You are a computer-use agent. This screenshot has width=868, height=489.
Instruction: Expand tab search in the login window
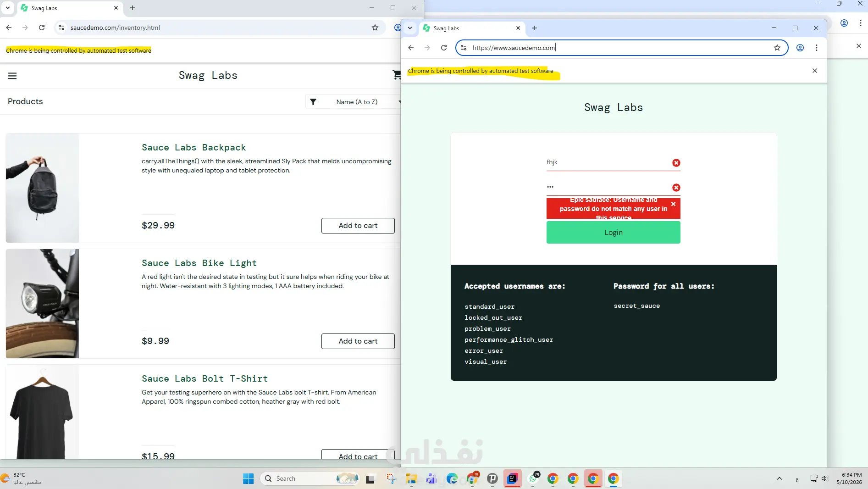[x=410, y=28]
